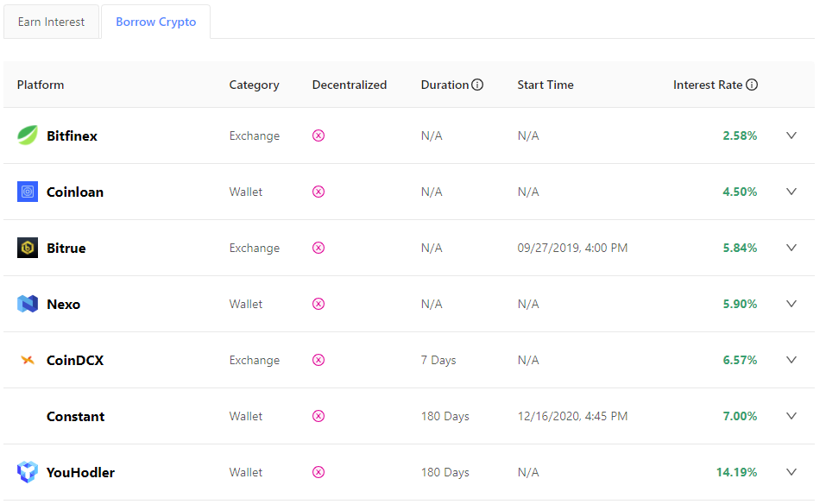Click YouHodler's Wallet category cell
This screenshot has width=826, height=504.
[x=246, y=472]
